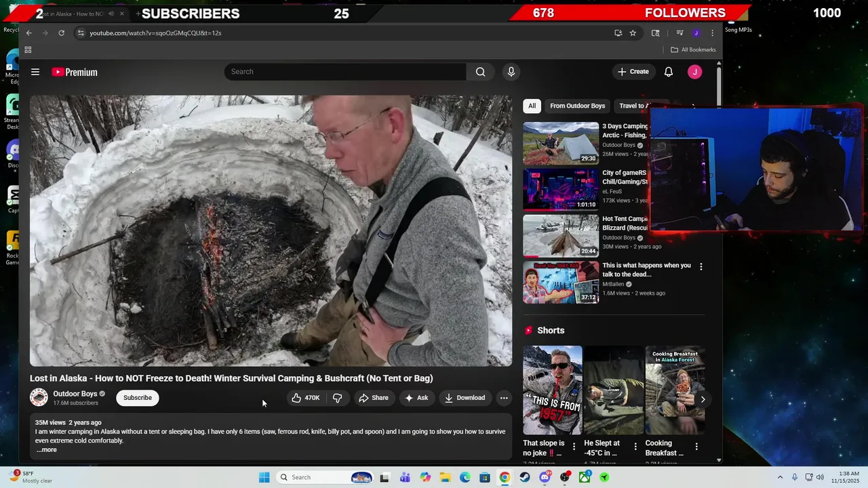The height and width of the screenshot is (488, 868).
Task: Open YouTube notifications bell
Action: coord(669,72)
